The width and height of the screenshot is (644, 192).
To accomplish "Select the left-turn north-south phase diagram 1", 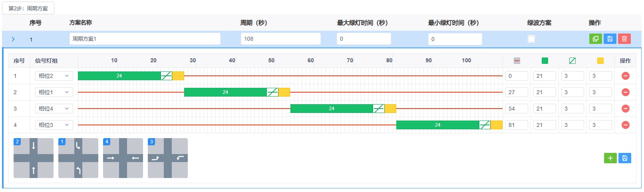I will pos(78,158).
